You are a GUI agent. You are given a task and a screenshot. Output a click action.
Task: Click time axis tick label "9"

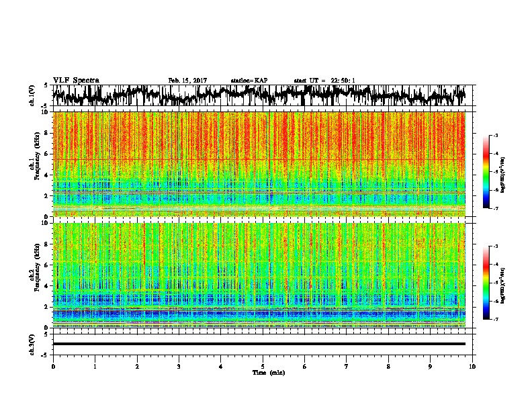[x=430, y=367]
